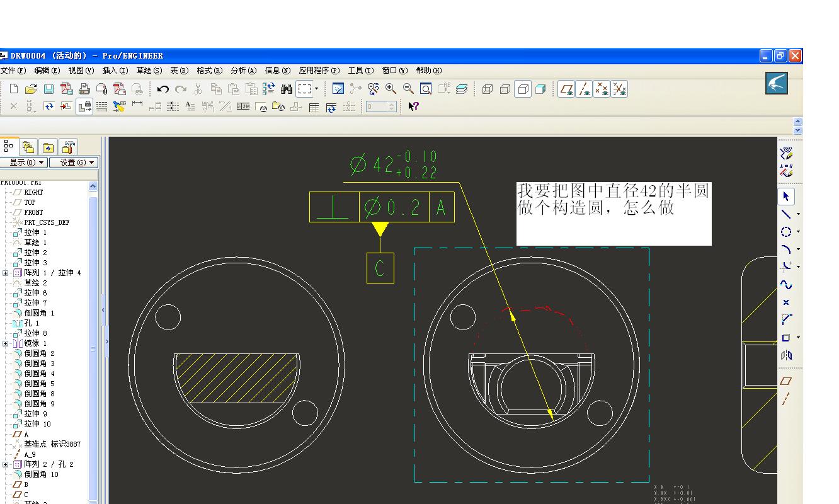Screen dimensions: 839x504
Task: Open dropdown arrow next to selection box icon
Action: pos(317,89)
